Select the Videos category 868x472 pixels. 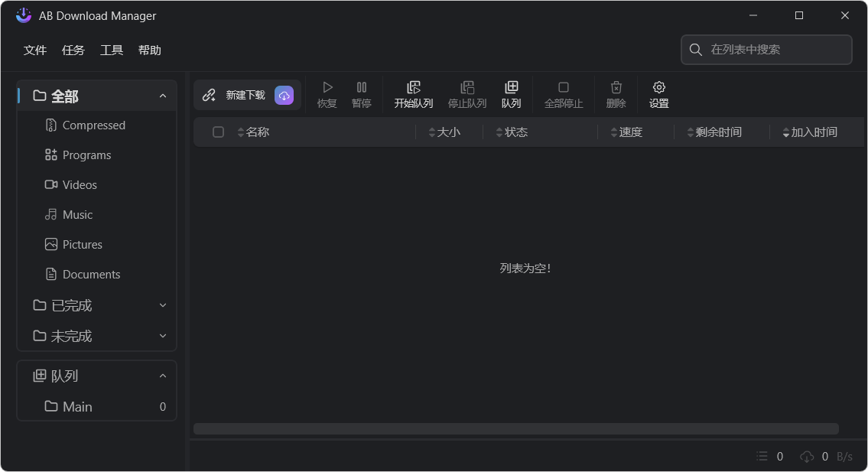tap(97, 185)
